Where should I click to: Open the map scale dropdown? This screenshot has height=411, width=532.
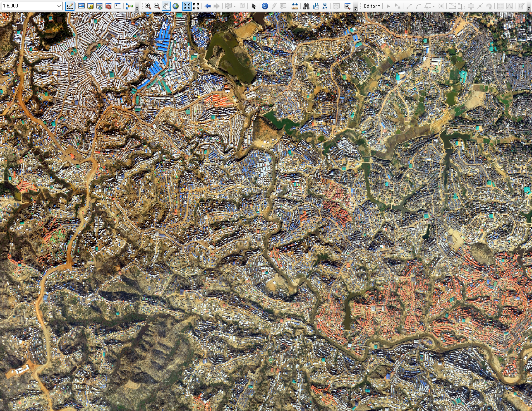59,6
